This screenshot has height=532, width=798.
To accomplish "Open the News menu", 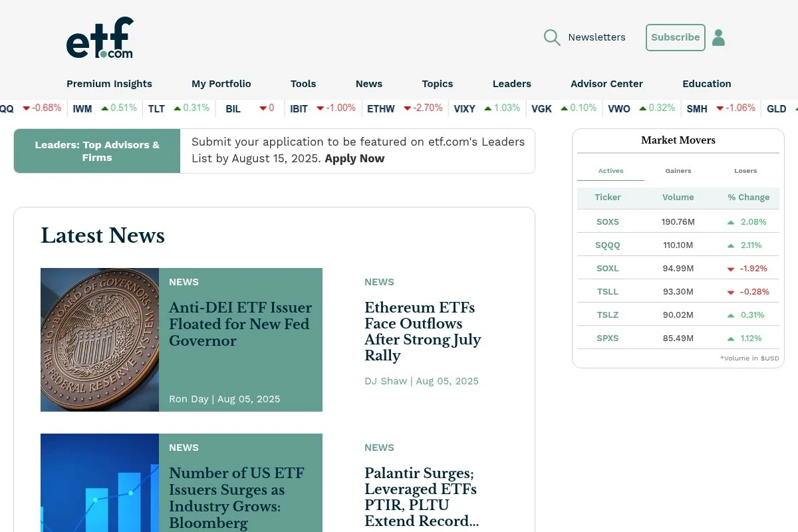I will (x=369, y=84).
